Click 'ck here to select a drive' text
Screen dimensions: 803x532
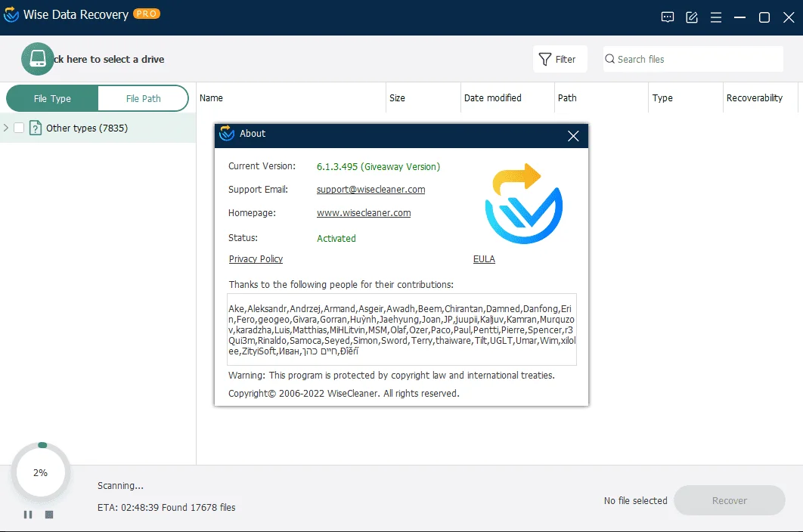tap(109, 60)
